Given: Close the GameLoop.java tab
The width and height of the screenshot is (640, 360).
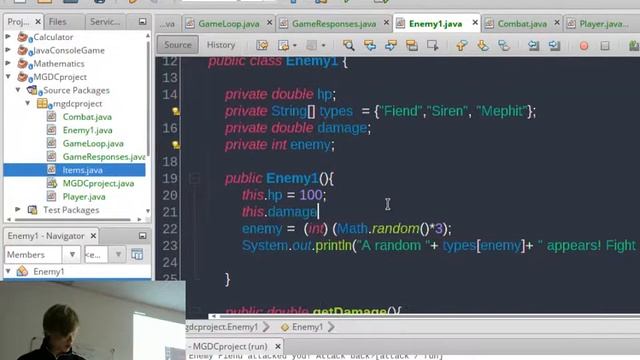Looking at the screenshot, I should click(x=269, y=23).
